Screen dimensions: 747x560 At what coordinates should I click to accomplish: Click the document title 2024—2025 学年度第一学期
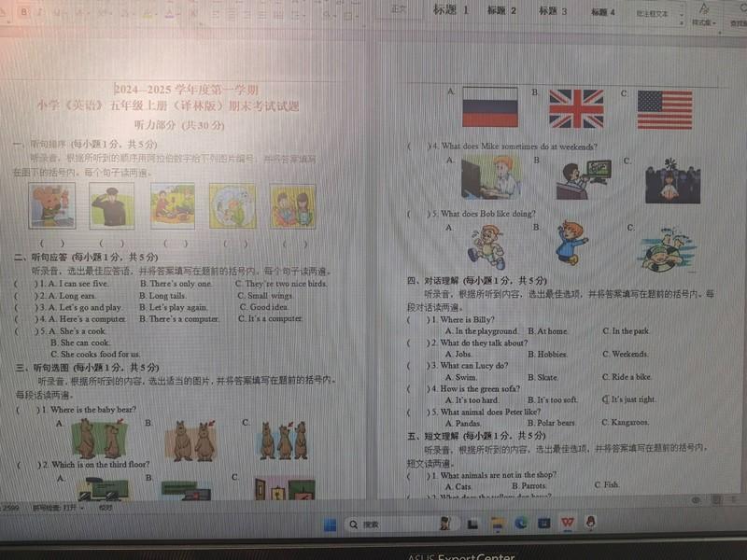(x=186, y=89)
